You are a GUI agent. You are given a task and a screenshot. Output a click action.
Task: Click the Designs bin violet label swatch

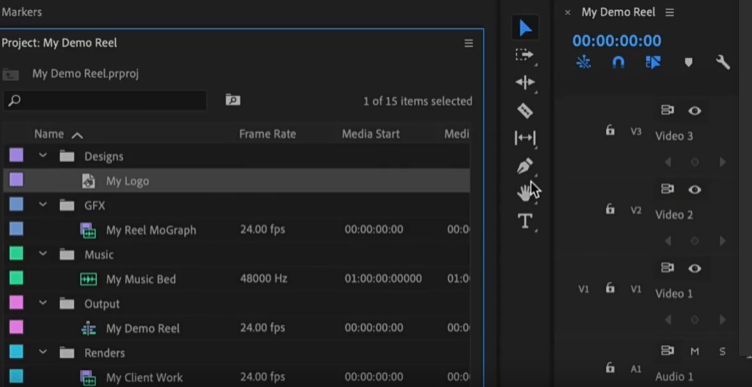tap(16, 155)
